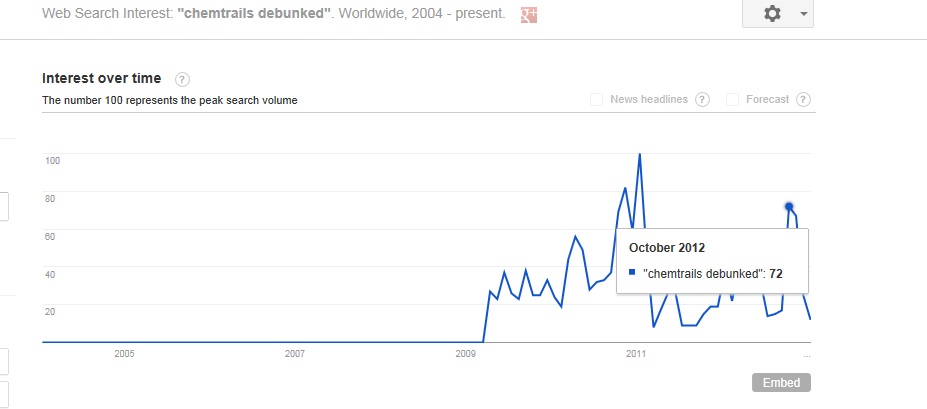Toggle the Forecast checkbox

point(733,99)
